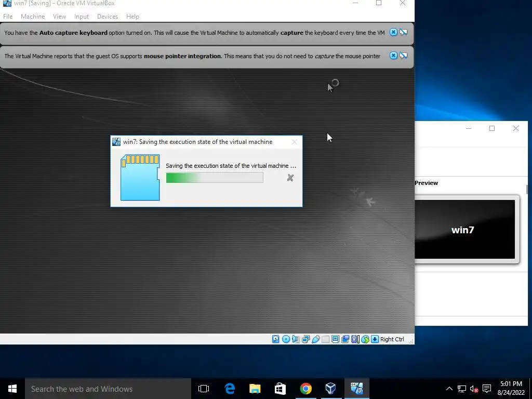Dismiss the Auto capture keyboard notification
Viewport: 532px width, 399px height.
tap(393, 32)
